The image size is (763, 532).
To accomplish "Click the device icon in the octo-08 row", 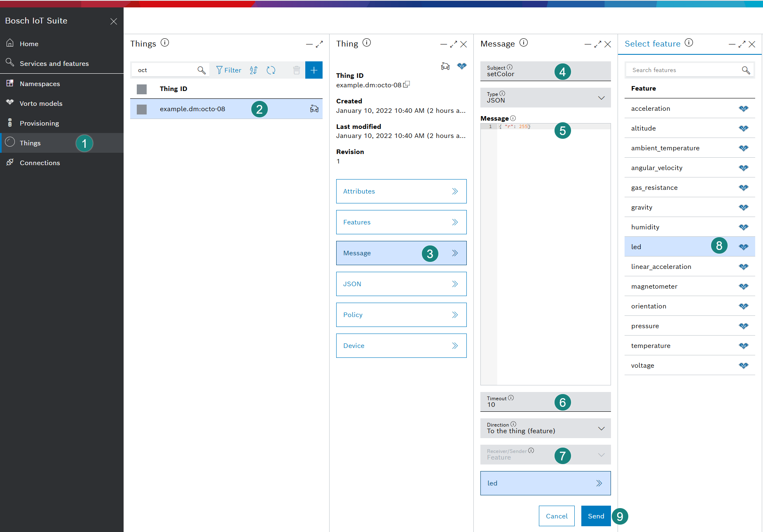I will [314, 109].
